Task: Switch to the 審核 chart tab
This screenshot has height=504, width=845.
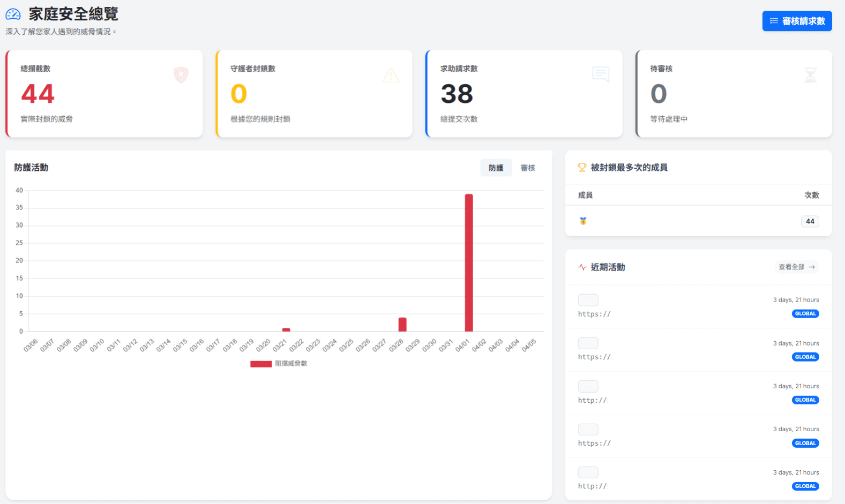Action: point(528,168)
